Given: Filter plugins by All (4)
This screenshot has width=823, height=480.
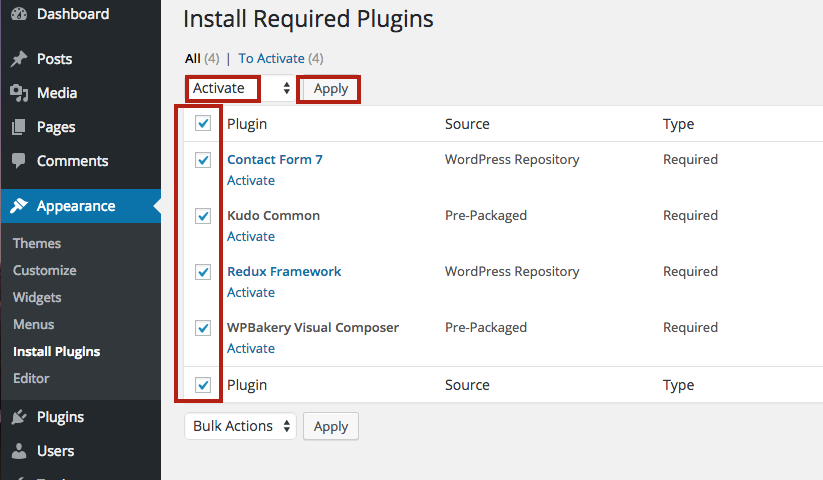Looking at the screenshot, I should (202, 58).
